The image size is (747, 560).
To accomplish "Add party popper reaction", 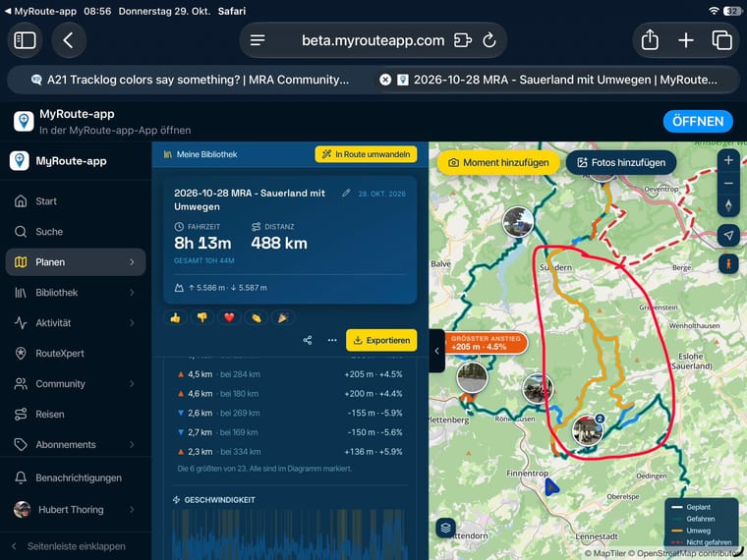I will tap(283, 317).
